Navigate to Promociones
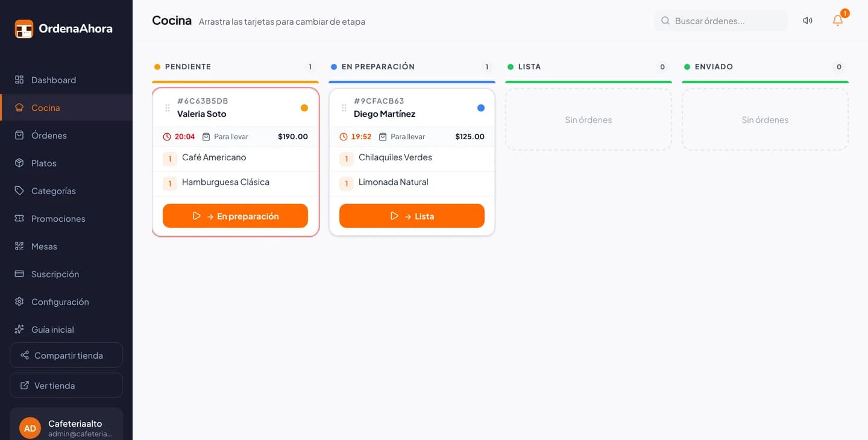 pos(66,219)
